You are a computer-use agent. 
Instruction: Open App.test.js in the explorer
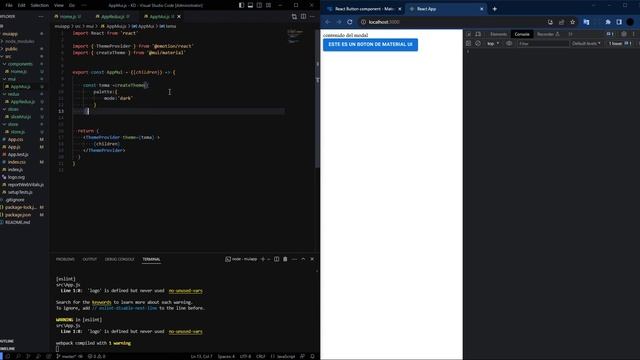tap(18, 155)
